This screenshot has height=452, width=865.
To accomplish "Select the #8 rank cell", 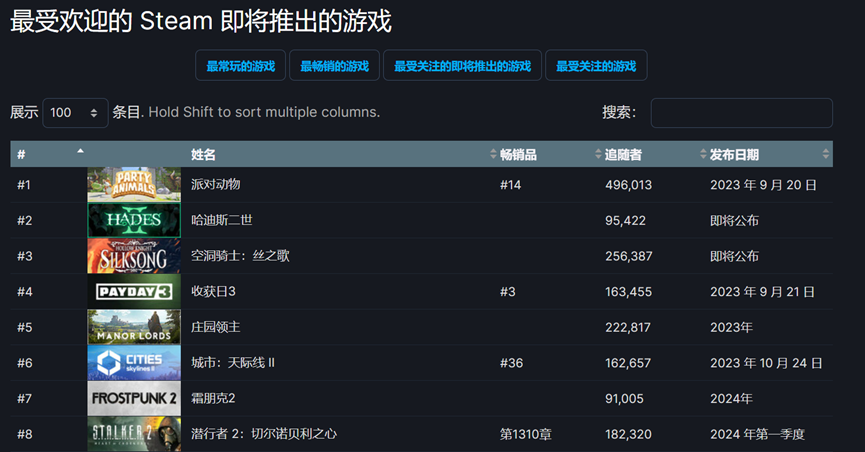I will coord(25,434).
